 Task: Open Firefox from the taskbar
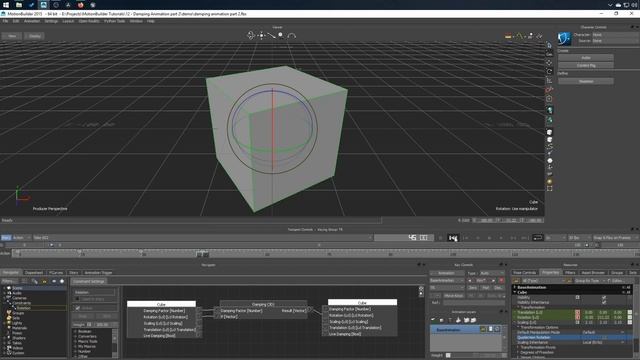[80, 5]
